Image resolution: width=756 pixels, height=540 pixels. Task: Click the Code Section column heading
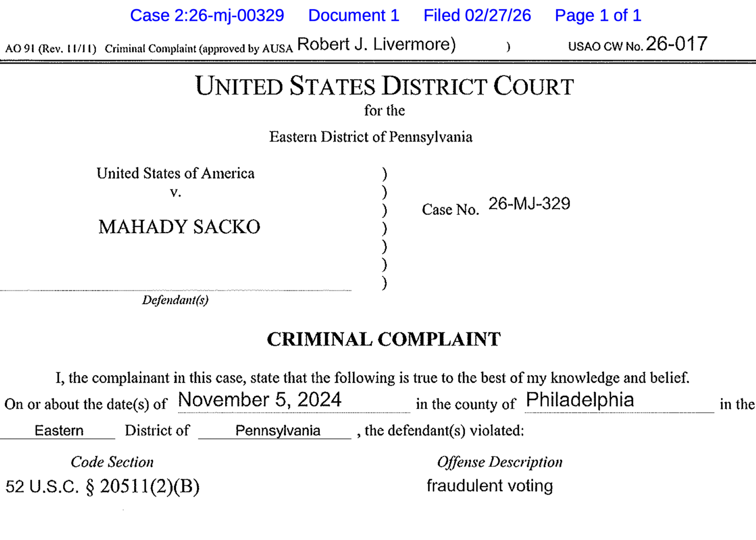(112, 462)
